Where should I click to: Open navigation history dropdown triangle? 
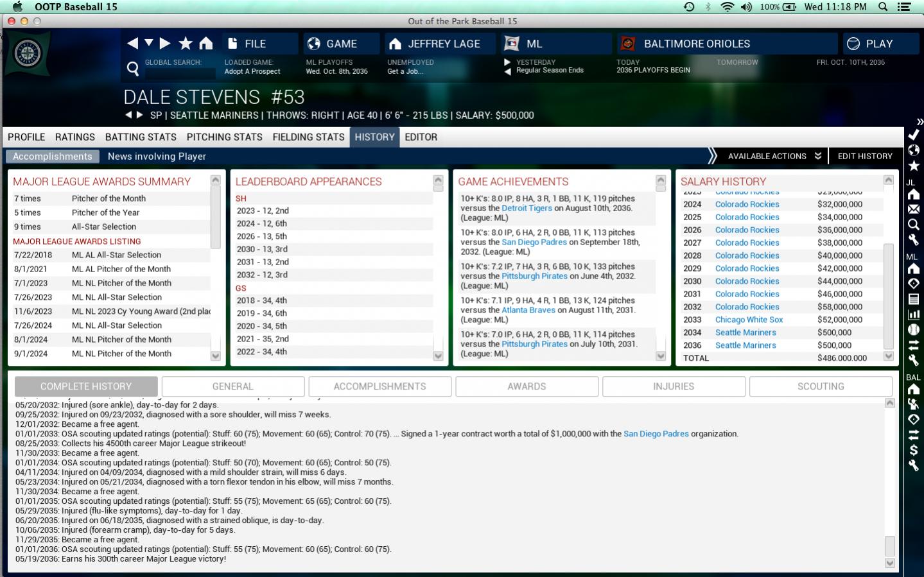point(149,43)
